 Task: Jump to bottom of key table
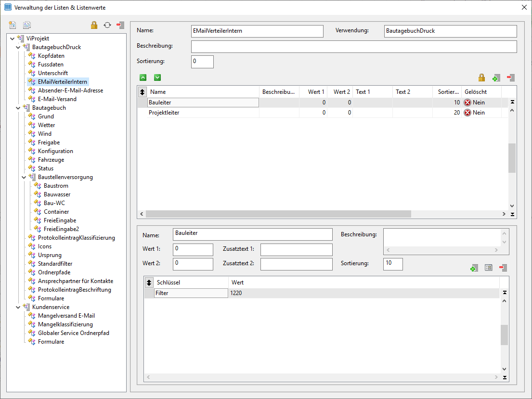[x=505, y=377]
